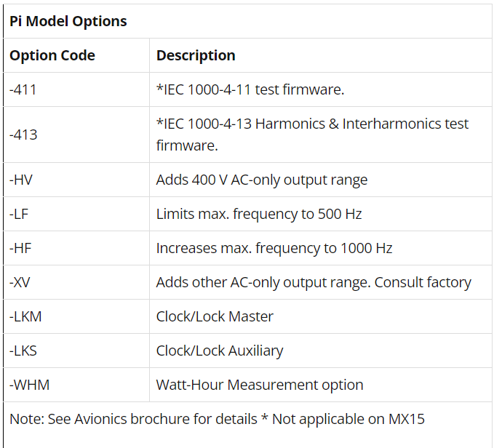Image resolution: width=494 pixels, height=448 pixels.
Task: Click the Avionics brochure footnote
Action: click(x=217, y=419)
